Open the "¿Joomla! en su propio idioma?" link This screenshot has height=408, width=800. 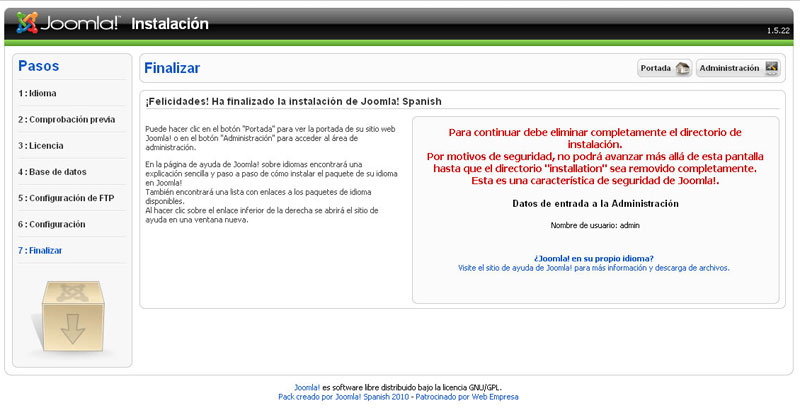click(x=593, y=258)
